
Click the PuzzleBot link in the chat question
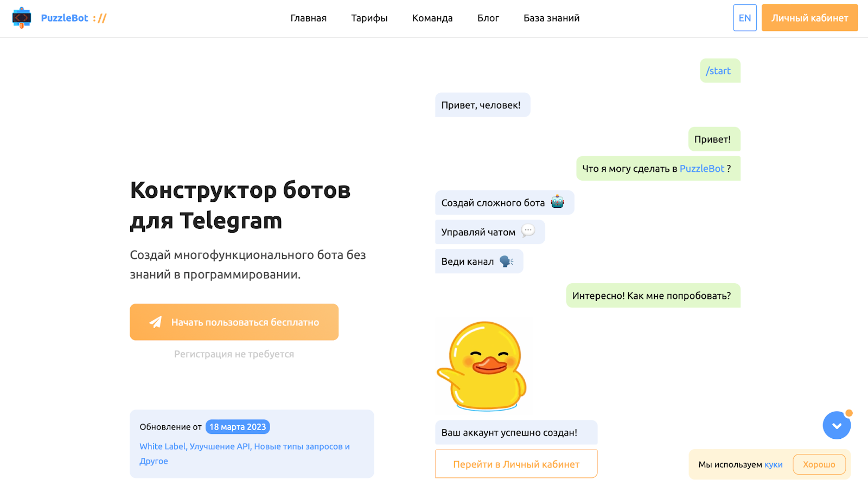[x=702, y=169]
